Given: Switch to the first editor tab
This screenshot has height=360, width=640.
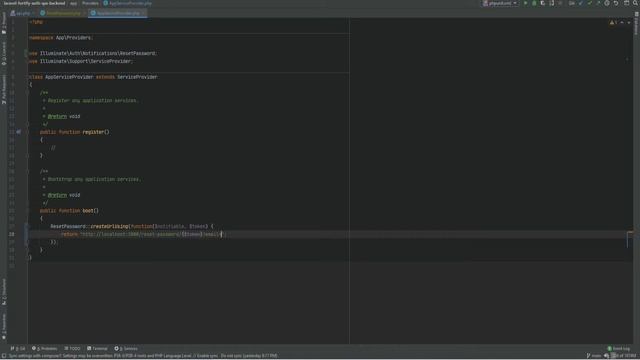Looking at the screenshot, I should click(x=21, y=13).
